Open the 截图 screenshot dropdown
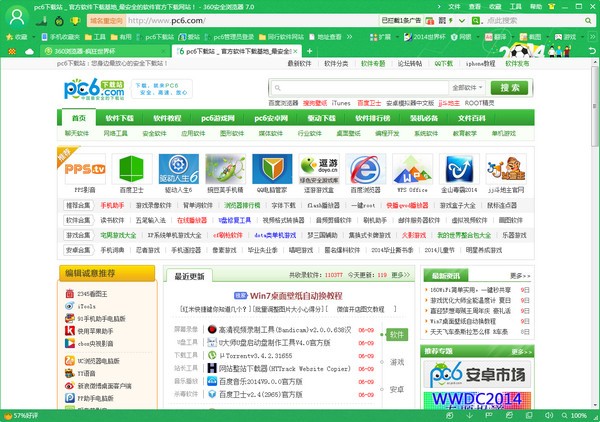The height and width of the screenshot is (422, 600). [548, 37]
